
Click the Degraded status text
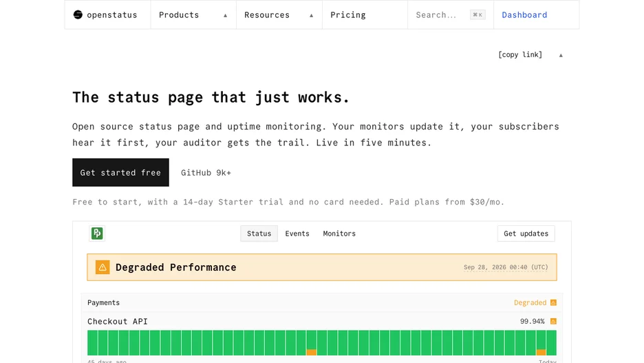point(530,302)
